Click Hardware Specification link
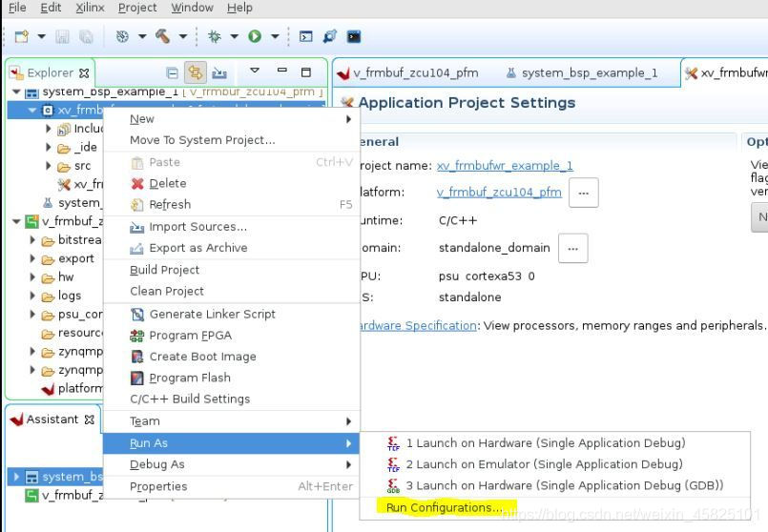 [x=417, y=326]
